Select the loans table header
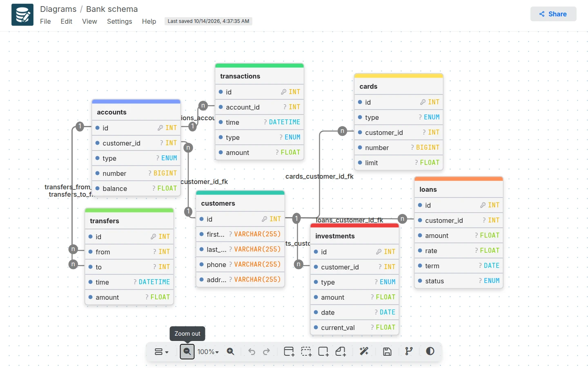The image size is (588, 368). (459, 189)
